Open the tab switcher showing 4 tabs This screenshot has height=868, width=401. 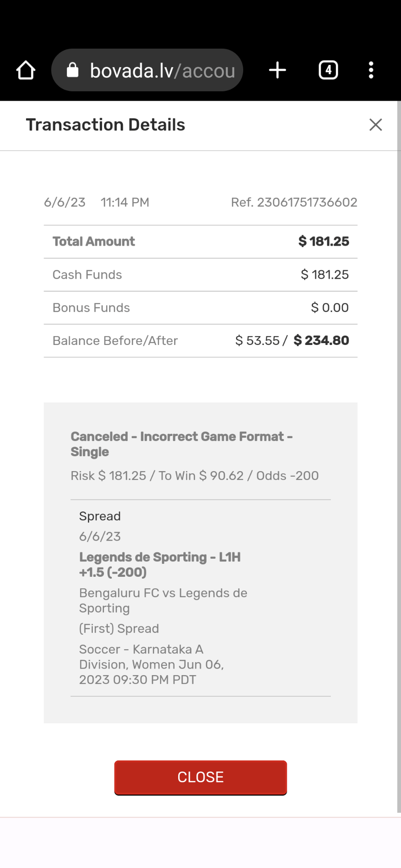click(328, 70)
